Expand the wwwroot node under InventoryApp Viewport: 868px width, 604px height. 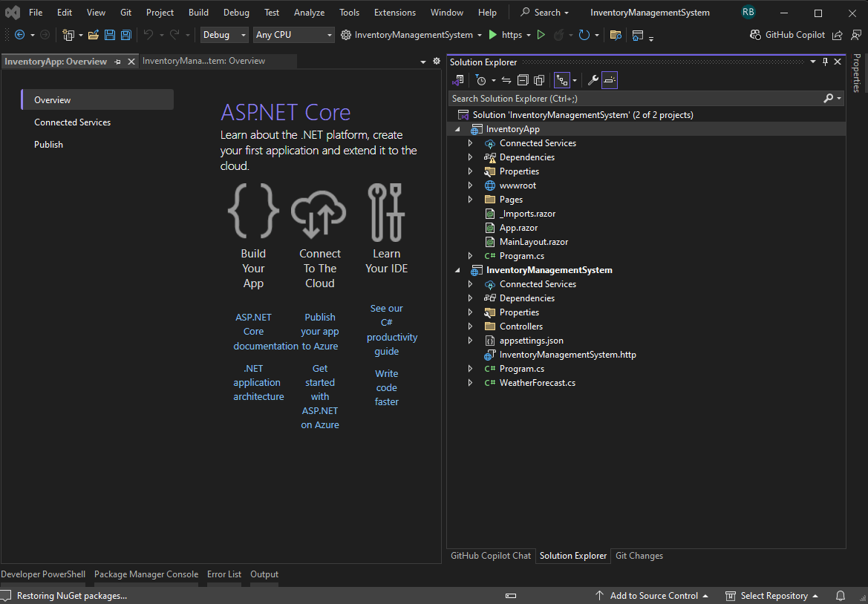(x=469, y=185)
